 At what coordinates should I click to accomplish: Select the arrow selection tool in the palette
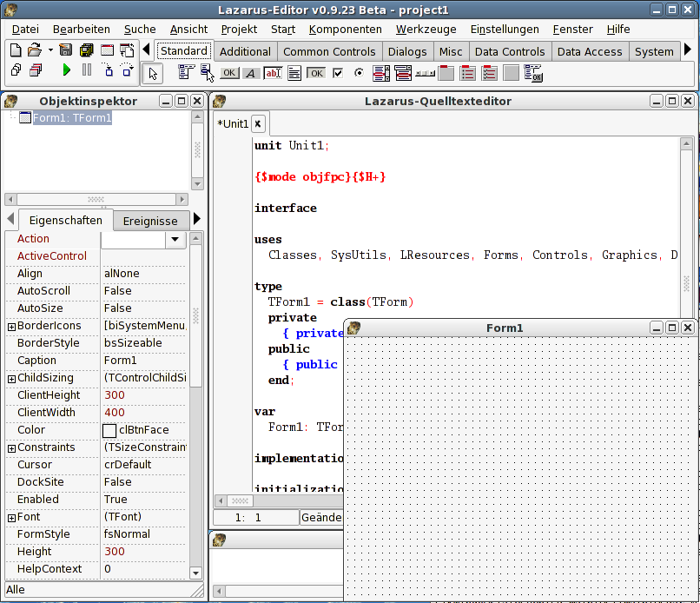coord(153,74)
